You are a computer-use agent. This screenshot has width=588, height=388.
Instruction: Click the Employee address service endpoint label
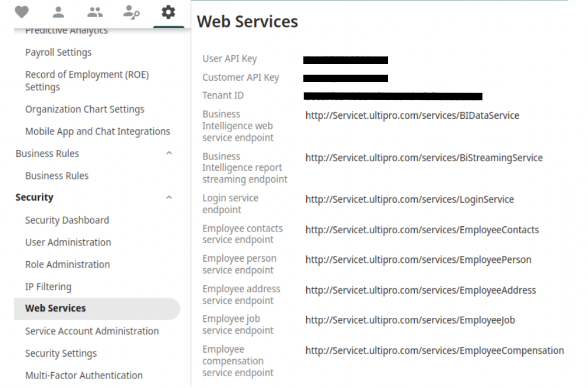[x=241, y=295]
